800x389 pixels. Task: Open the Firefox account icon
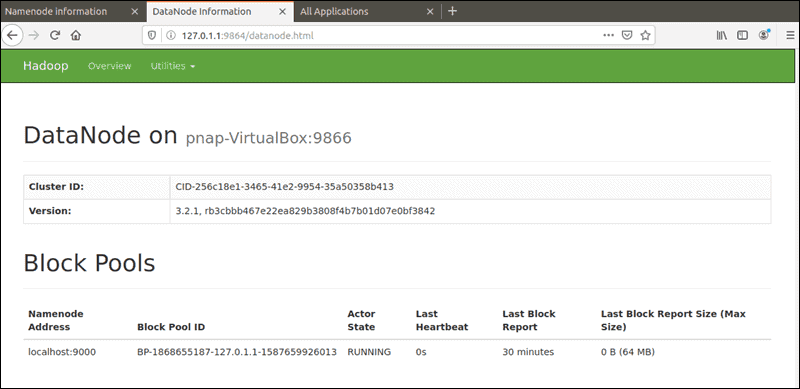[764, 35]
